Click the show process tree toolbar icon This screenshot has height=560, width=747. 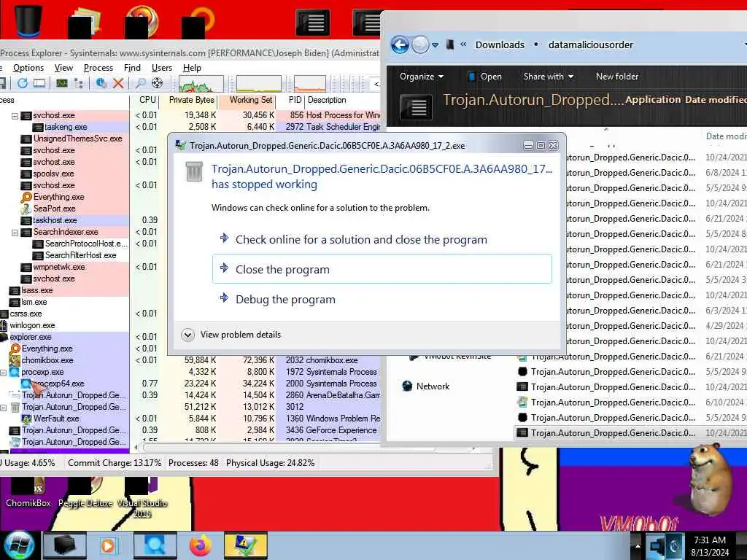click(x=79, y=83)
